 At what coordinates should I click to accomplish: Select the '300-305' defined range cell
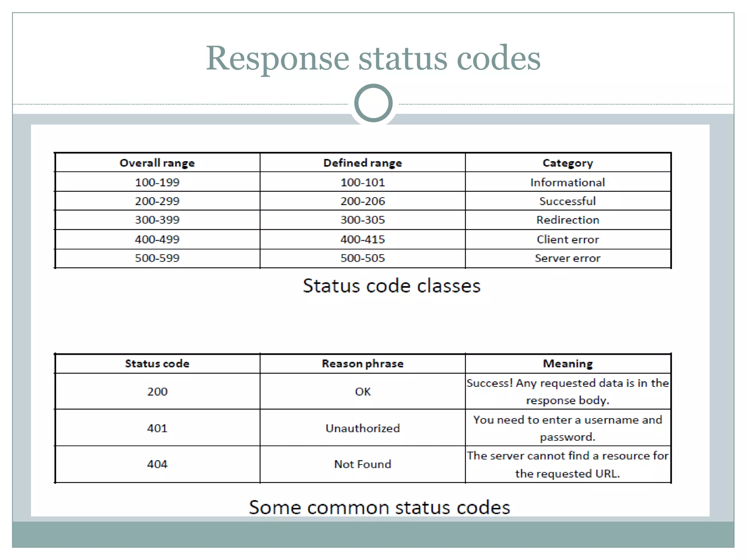[363, 220]
